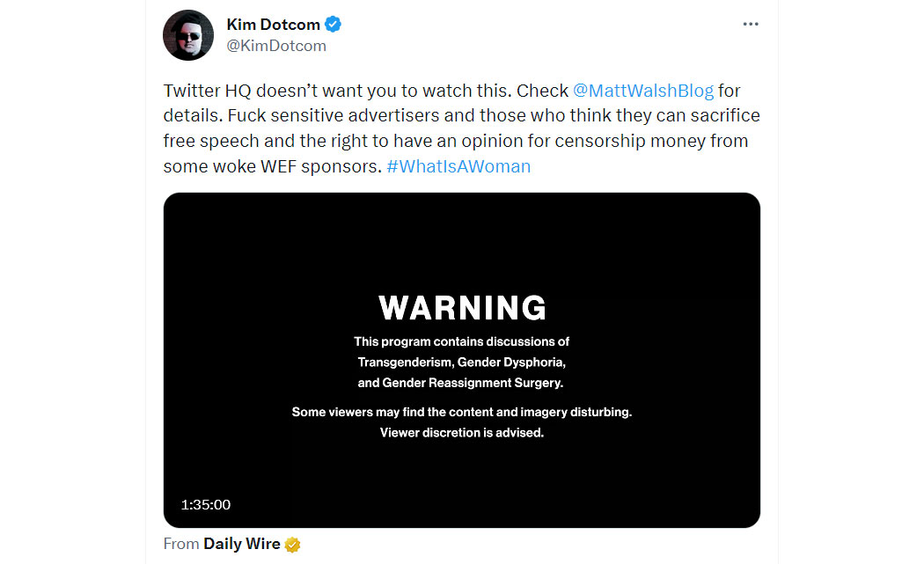This screenshot has width=924, height=564.
Task: Open the Kim Dotcom display name link
Action: (274, 24)
